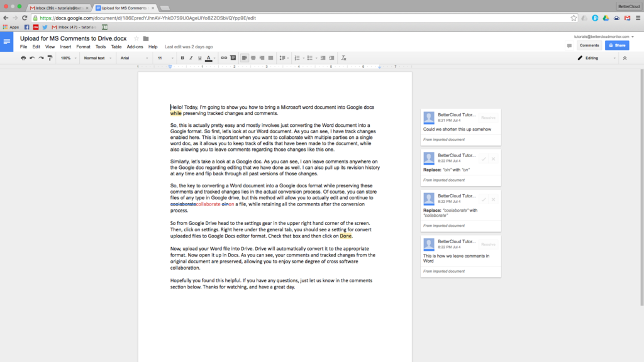Open the Edit menu
Image resolution: width=644 pixels, height=362 pixels.
point(36,47)
